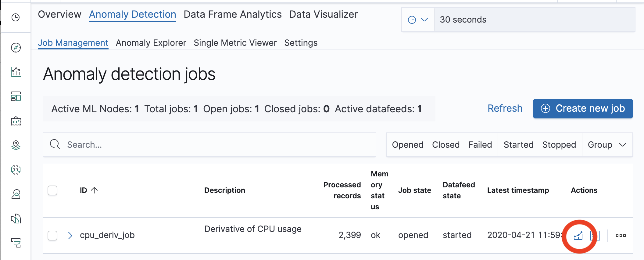Switch to Data Frame Analytics tab
The image size is (644, 260).
tap(232, 14)
